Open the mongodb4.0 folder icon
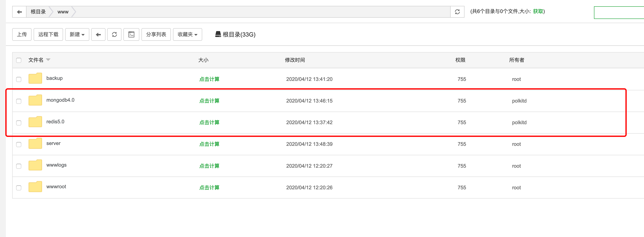This screenshot has width=644, height=237. click(x=35, y=100)
